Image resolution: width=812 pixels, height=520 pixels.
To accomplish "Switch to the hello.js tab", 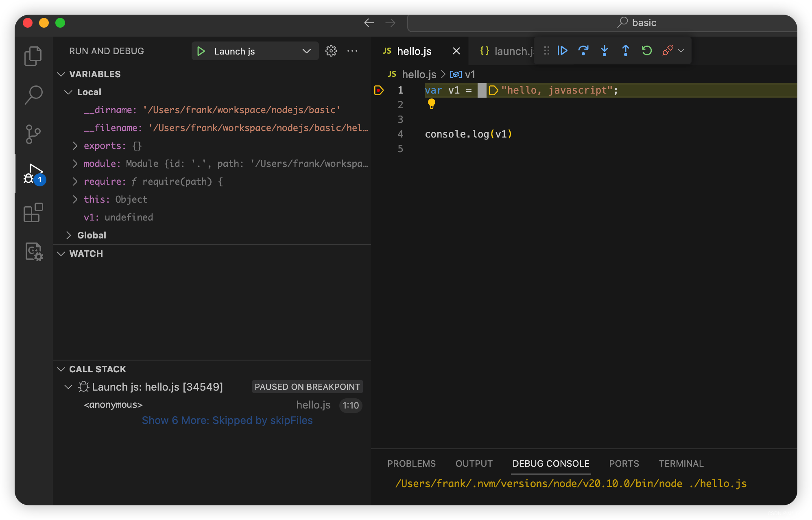I will [x=414, y=51].
